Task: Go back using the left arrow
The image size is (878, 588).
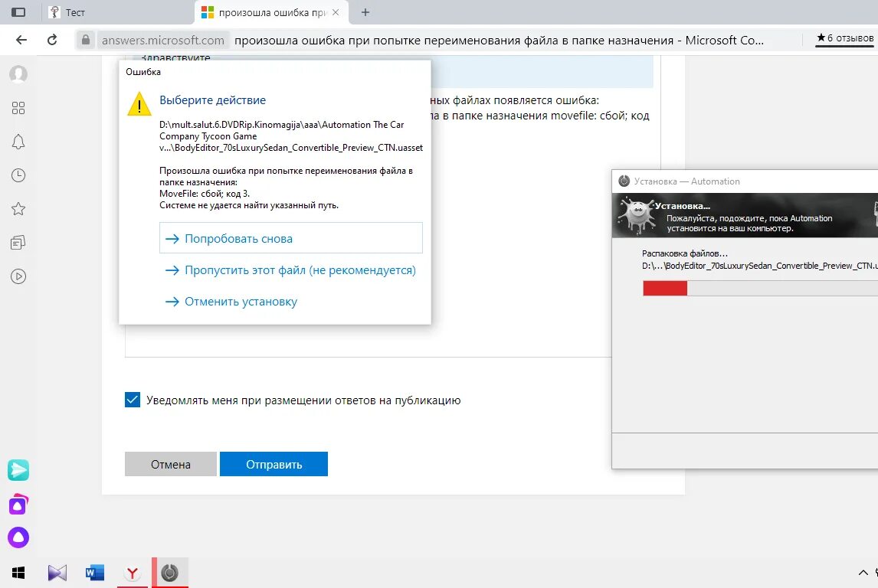Action: pos(21,41)
